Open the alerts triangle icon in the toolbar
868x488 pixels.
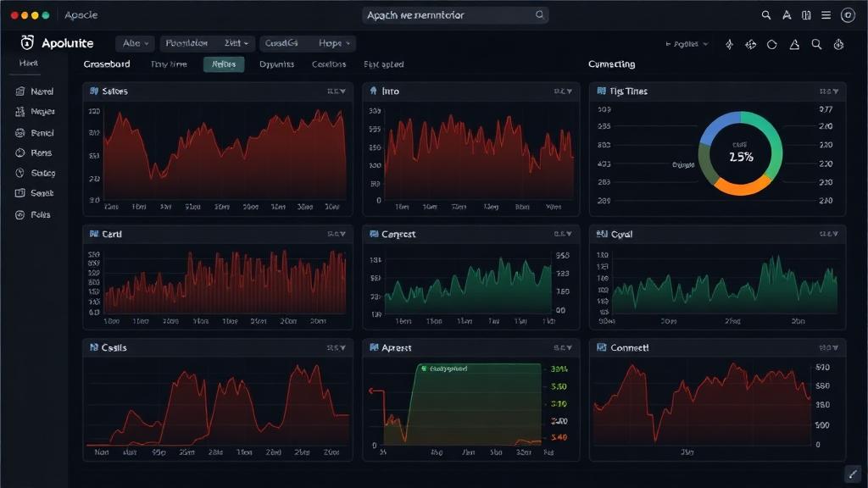click(794, 43)
